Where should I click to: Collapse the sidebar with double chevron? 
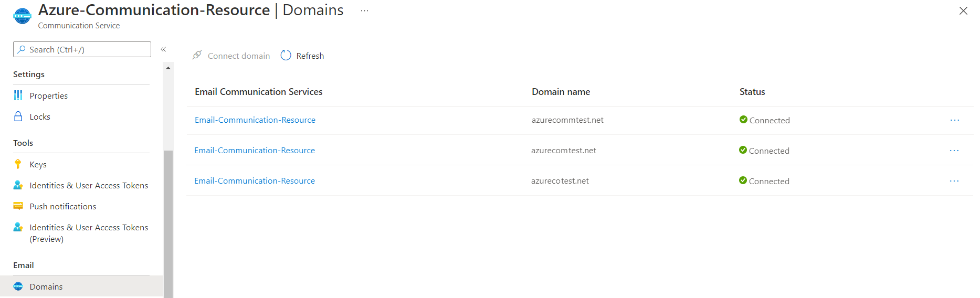(163, 49)
